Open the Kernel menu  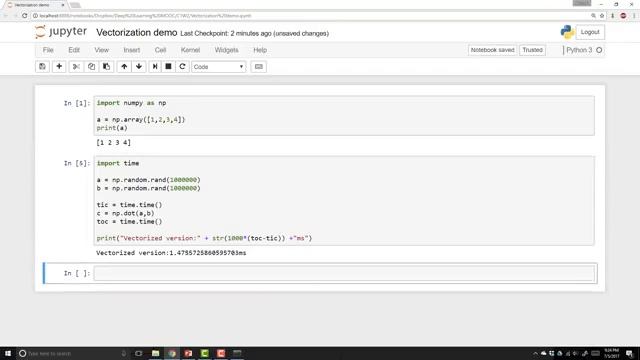click(190, 50)
